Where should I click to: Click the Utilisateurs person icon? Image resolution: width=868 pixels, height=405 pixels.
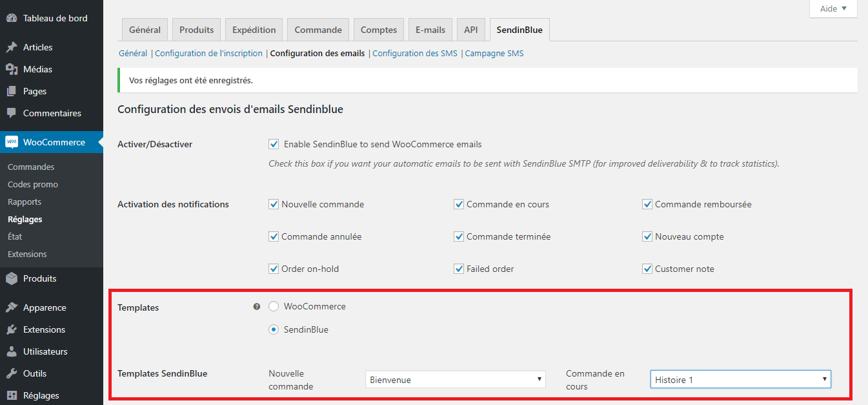(12, 351)
